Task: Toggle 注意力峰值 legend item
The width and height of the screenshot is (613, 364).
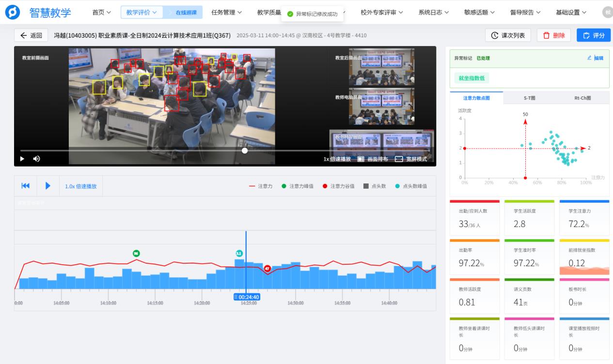Action: pyautogui.click(x=297, y=186)
